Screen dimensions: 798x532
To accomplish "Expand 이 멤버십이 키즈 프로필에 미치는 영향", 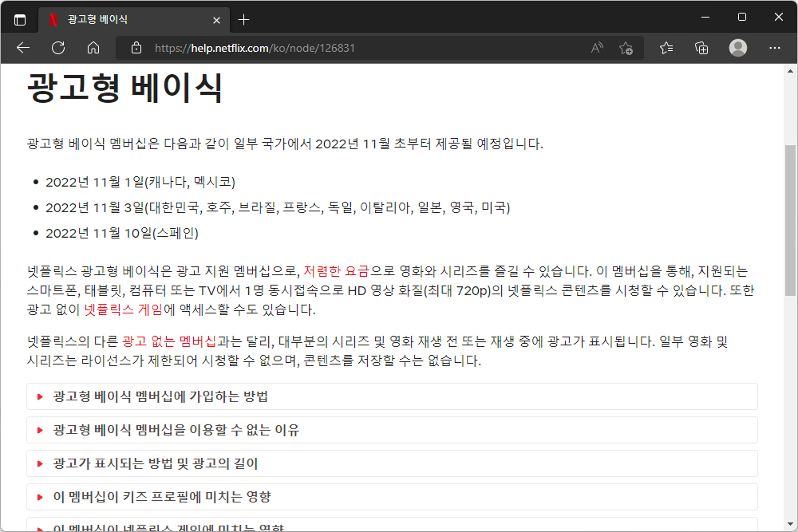I will 392,497.
